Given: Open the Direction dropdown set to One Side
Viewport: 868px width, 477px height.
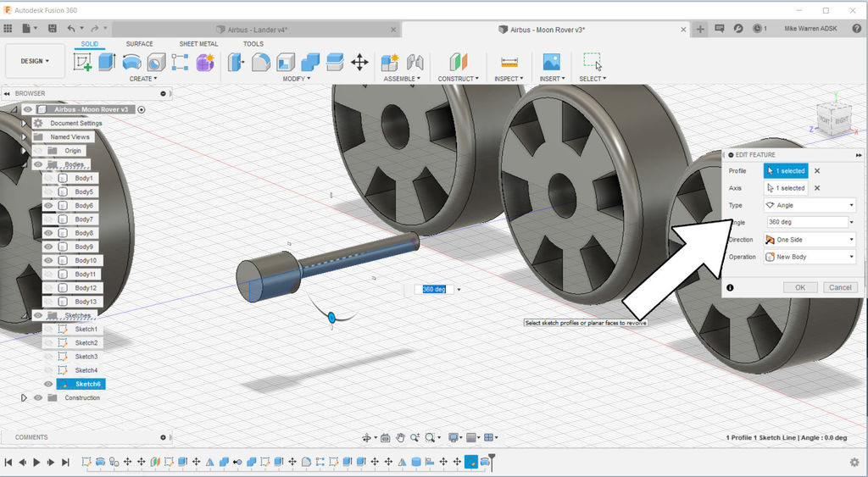Looking at the screenshot, I should (x=810, y=240).
